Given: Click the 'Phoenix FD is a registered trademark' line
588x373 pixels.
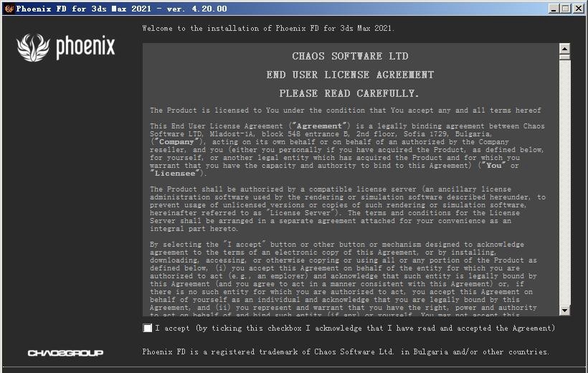Looking at the screenshot, I should point(346,351).
